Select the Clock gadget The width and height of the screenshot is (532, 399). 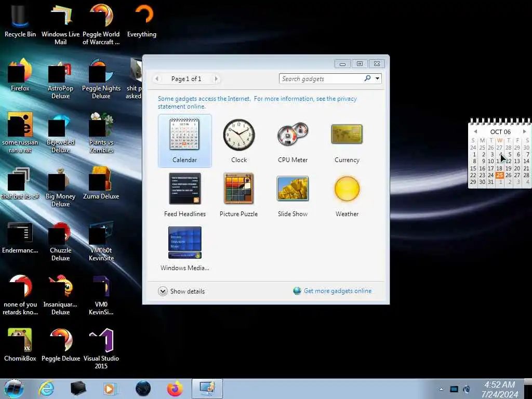pyautogui.click(x=239, y=141)
